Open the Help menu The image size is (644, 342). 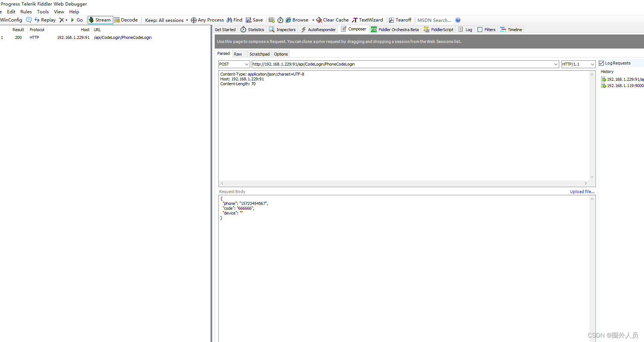74,11
